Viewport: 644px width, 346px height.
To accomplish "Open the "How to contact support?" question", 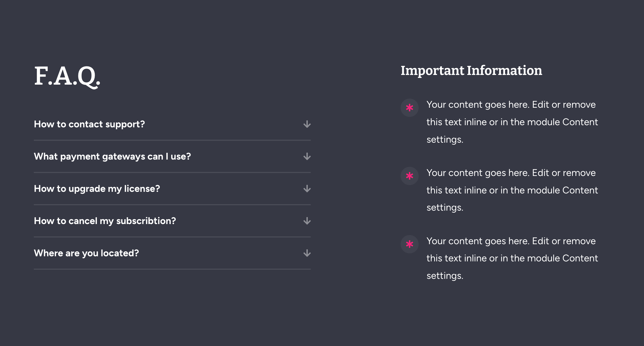I will pos(89,124).
